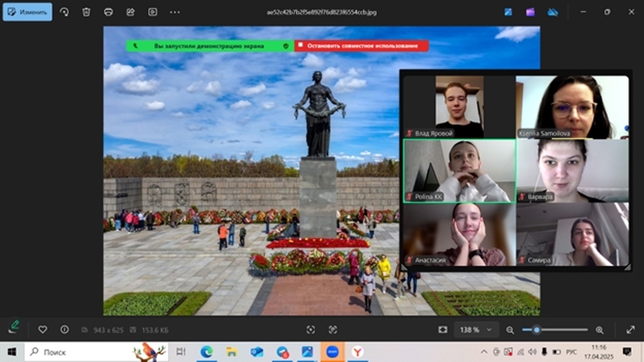The width and height of the screenshot is (644, 362).
Task: Open the share icon in the toolbar
Action: tap(130, 12)
